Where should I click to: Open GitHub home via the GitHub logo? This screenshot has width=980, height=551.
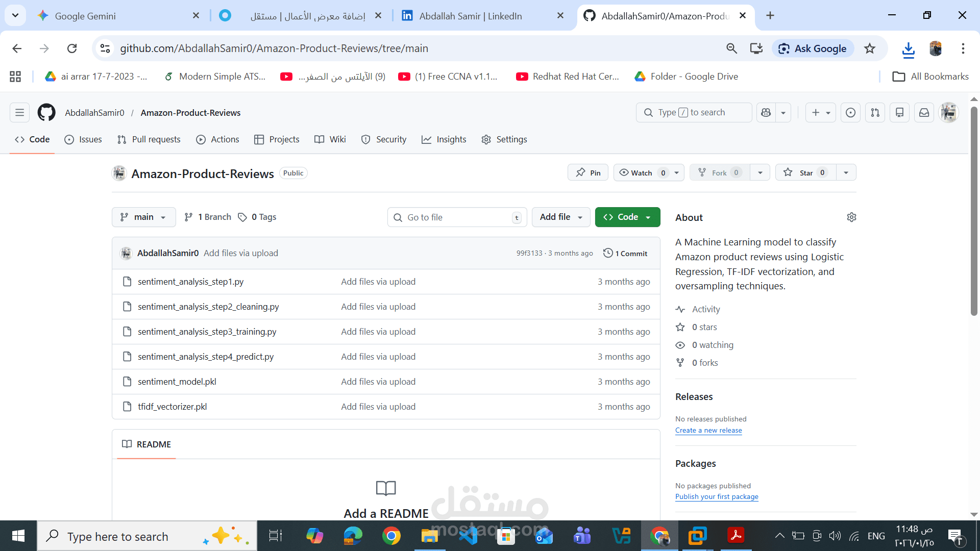tap(46, 112)
